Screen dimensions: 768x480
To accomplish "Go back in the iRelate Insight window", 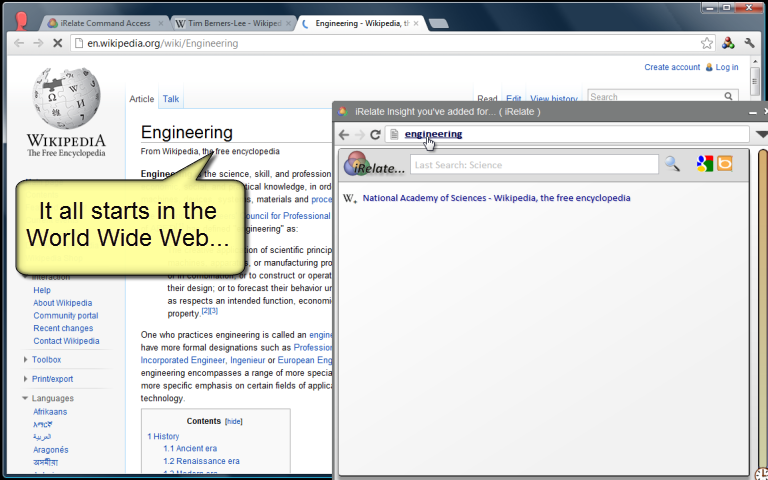I will 344,134.
